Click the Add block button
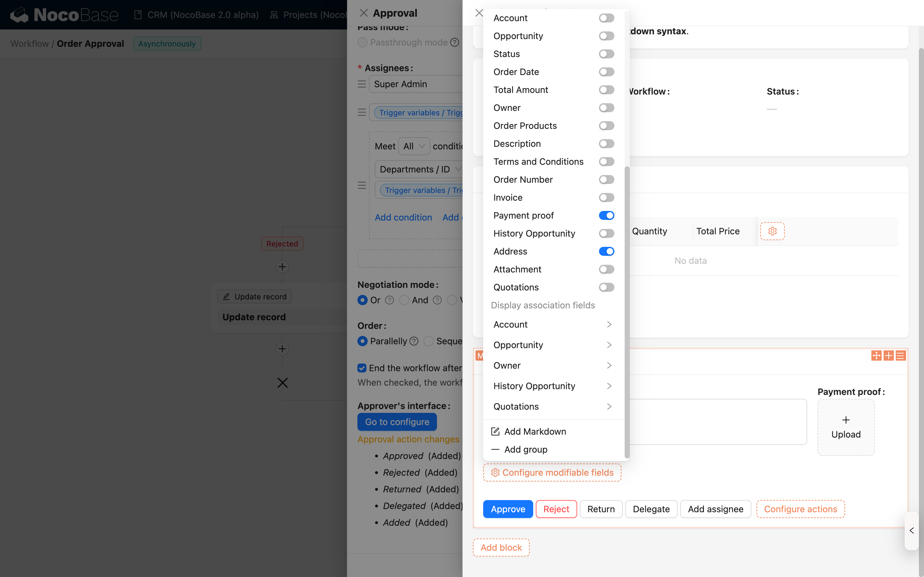The width and height of the screenshot is (924, 577). [x=501, y=547]
